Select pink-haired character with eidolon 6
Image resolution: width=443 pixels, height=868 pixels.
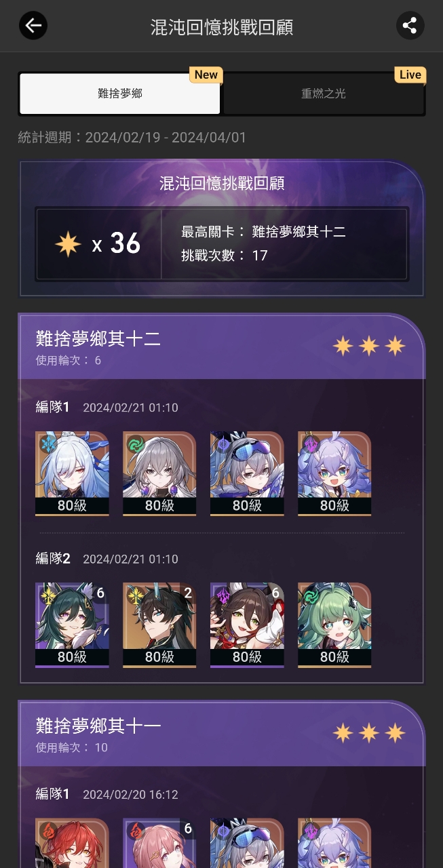tap(159, 843)
